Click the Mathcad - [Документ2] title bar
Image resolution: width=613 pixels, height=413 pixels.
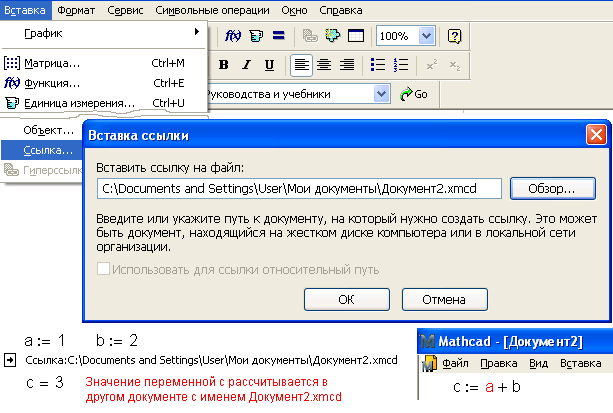coord(515,341)
